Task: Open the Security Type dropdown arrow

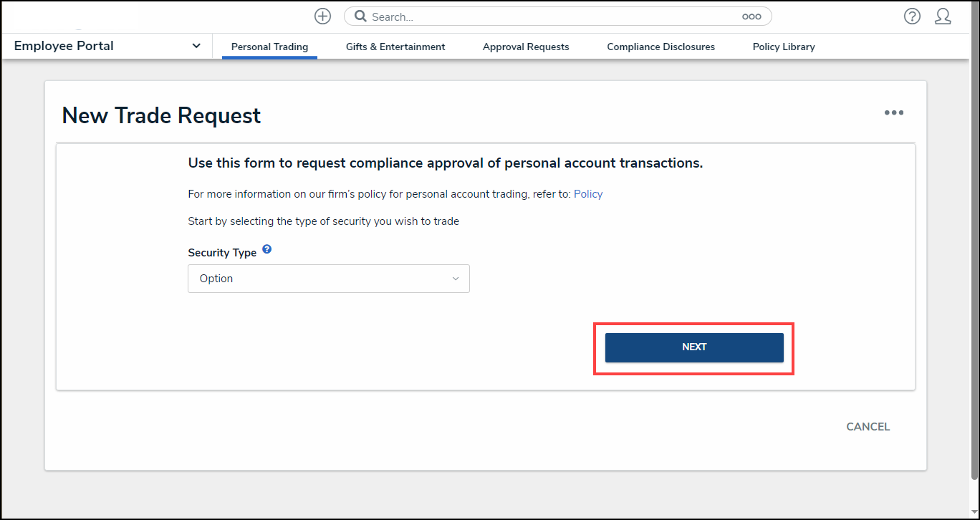Action: point(455,279)
